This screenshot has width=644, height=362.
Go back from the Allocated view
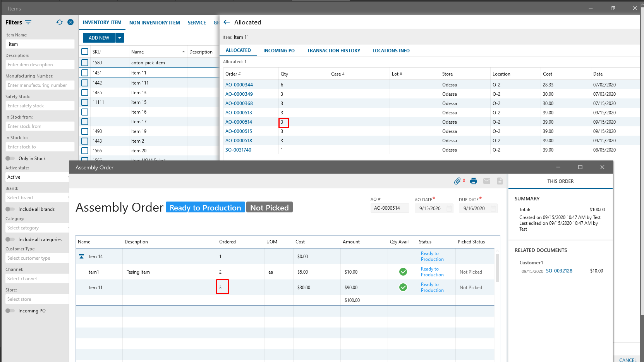pos(227,22)
